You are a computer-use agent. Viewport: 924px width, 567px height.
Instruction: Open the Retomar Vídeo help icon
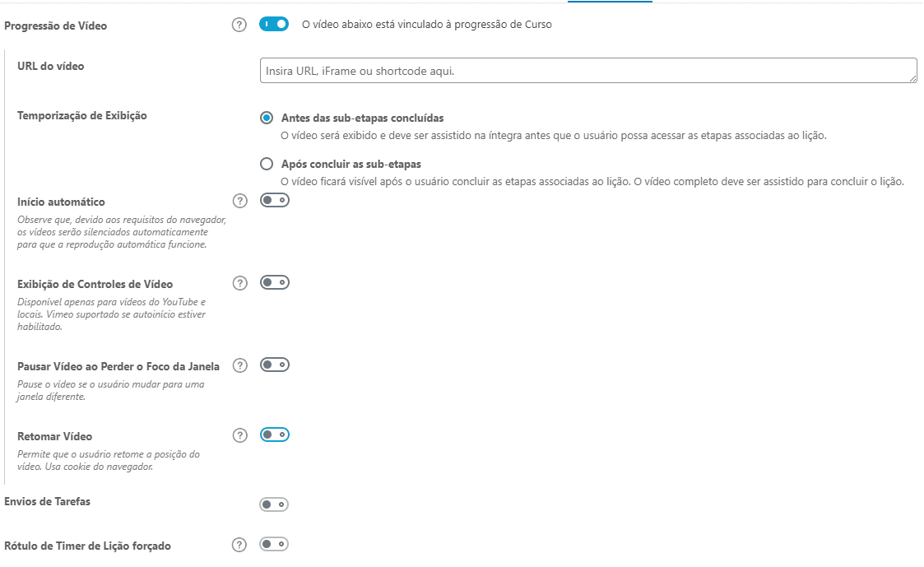coord(239,435)
